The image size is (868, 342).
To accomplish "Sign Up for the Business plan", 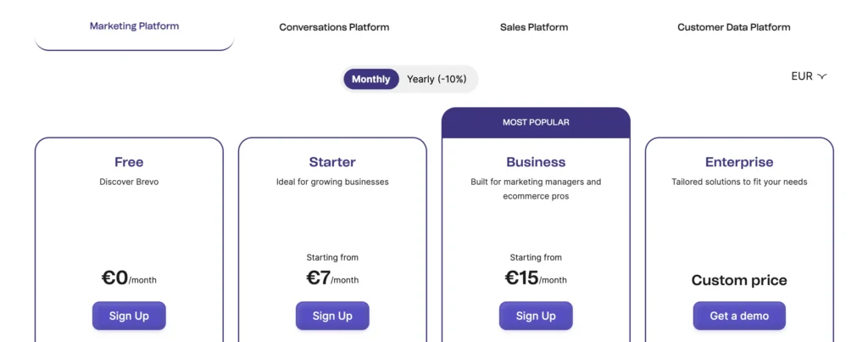I will pos(536,316).
